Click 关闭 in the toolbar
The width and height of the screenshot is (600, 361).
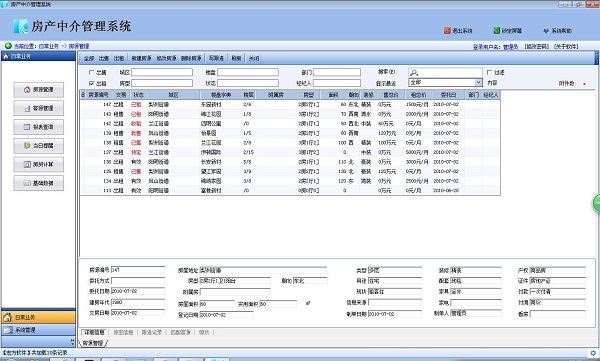coord(254,59)
